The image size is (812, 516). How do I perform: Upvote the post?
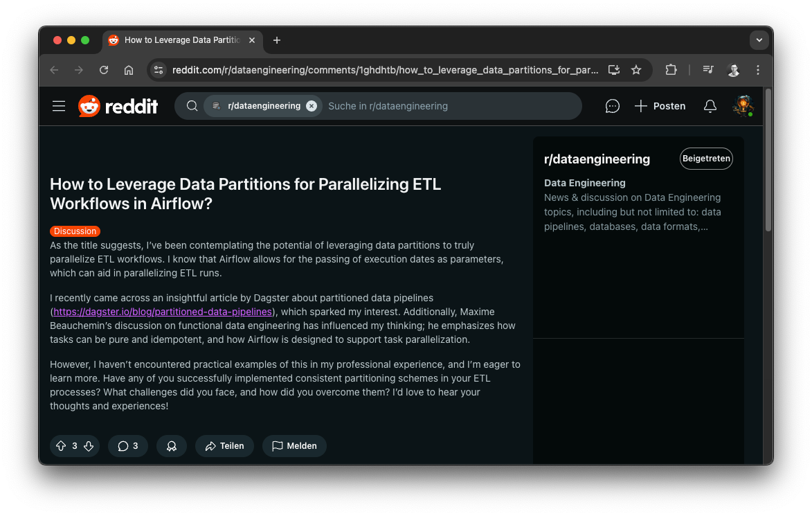pos(61,445)
